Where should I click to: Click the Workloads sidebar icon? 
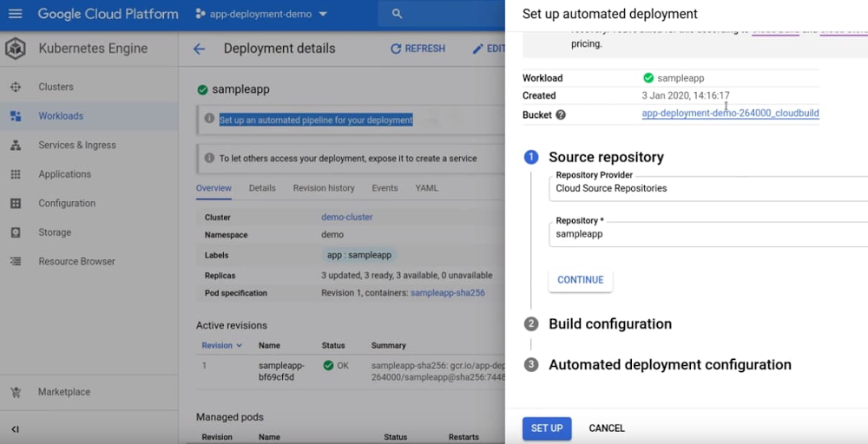point(16,116)
